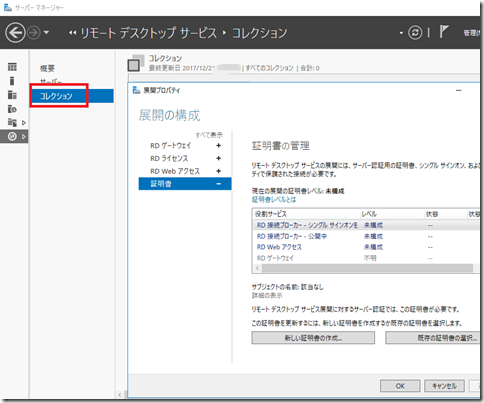Select RD 接続ブローカー シングル サインオン row

[366, 225]
